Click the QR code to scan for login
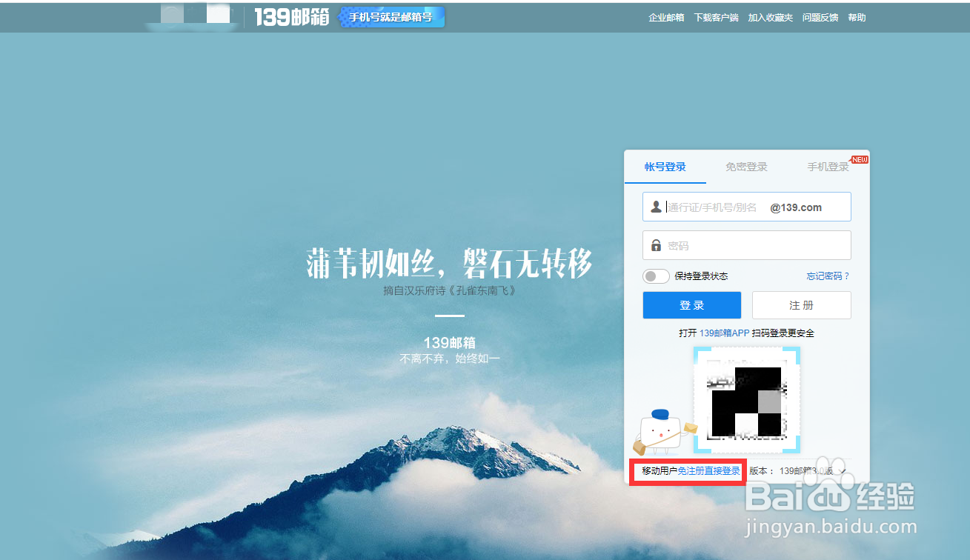The width and height of the screenshot is (970, 560). click(746, 399)
